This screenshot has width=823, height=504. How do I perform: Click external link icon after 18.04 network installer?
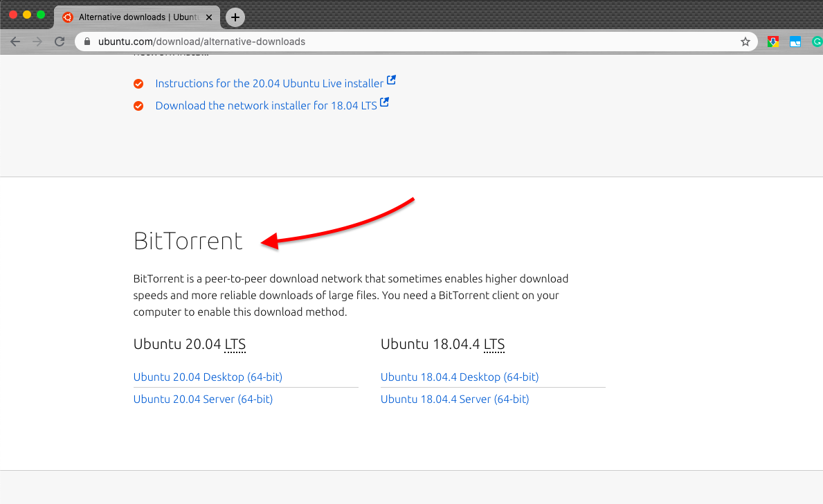coord(385,102)
